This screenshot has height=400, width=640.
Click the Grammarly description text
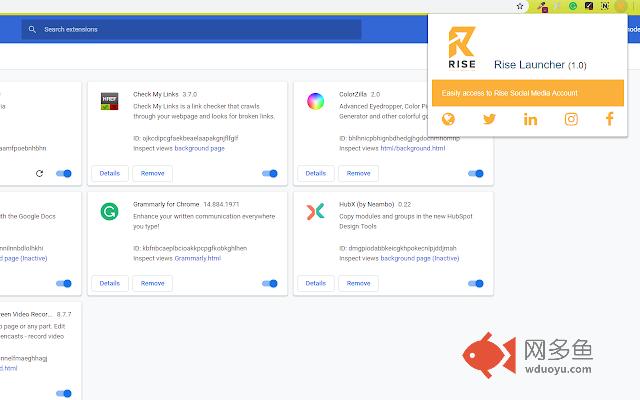[204, 221]
